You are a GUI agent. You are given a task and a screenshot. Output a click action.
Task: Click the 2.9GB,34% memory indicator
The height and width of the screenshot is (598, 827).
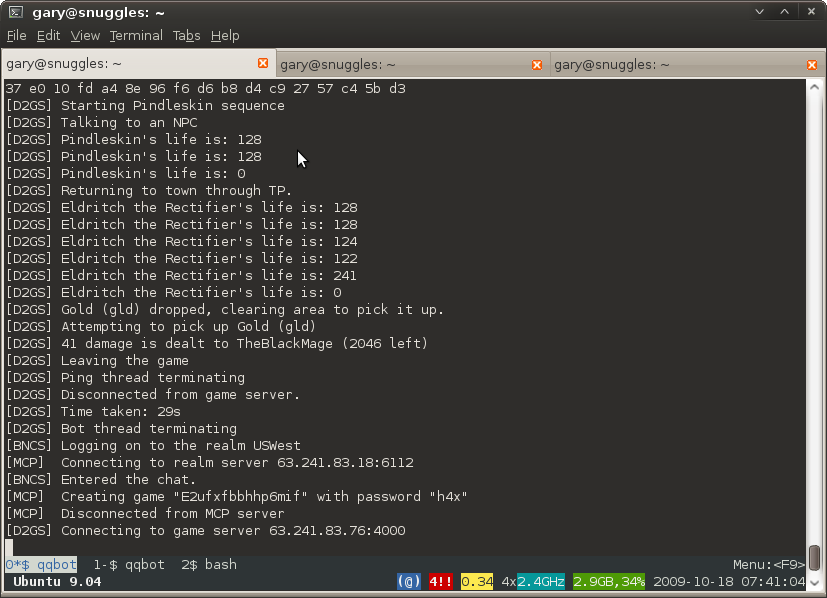click(608, 581)
